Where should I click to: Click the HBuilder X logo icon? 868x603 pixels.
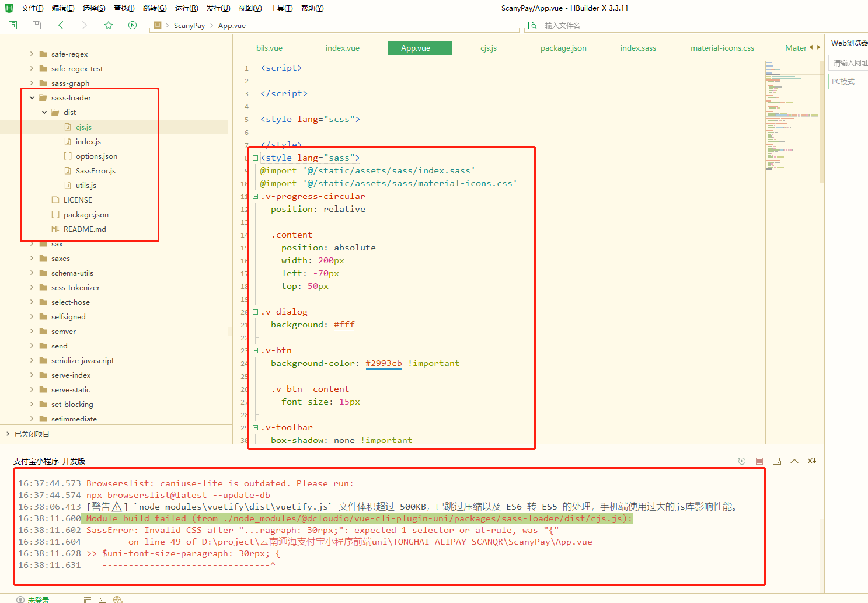[x=9, y=8]
